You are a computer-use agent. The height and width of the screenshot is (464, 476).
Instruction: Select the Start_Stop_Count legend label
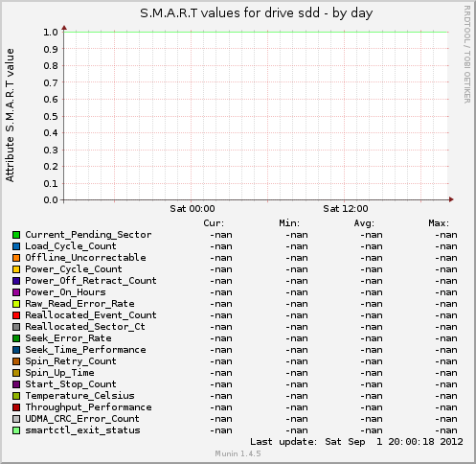[71, 384]
